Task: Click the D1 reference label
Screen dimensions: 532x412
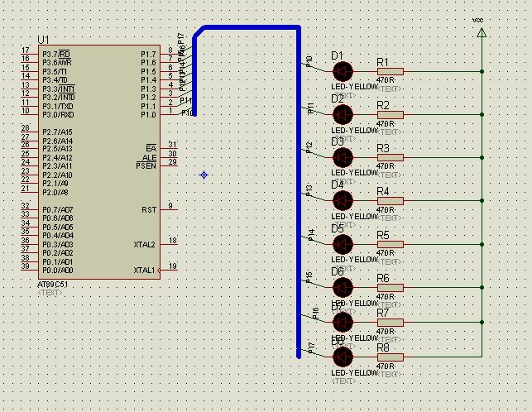Action: 338,55
